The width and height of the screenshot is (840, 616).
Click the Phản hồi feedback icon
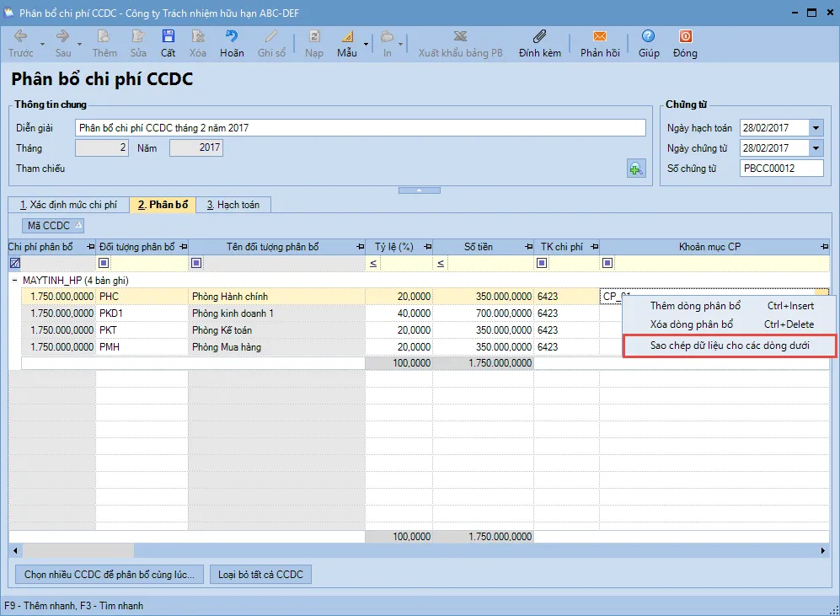click(x=600, y=37)
